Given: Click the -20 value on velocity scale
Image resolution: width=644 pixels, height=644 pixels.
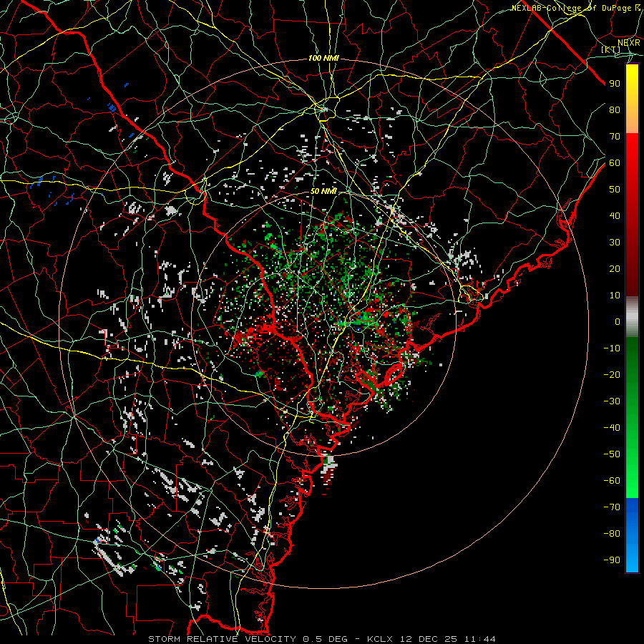Looking at the screenshot, I should (x=612, y=374).
